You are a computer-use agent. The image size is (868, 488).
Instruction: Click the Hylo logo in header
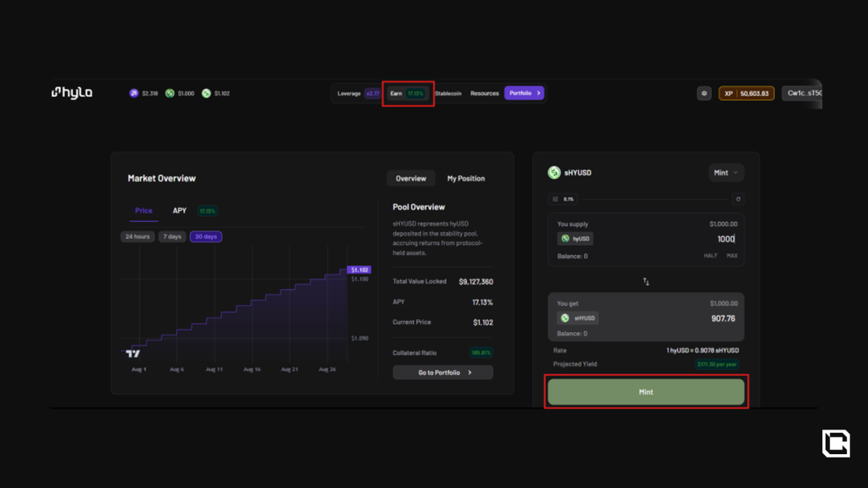pyautogui.click(x=72, y=93)
